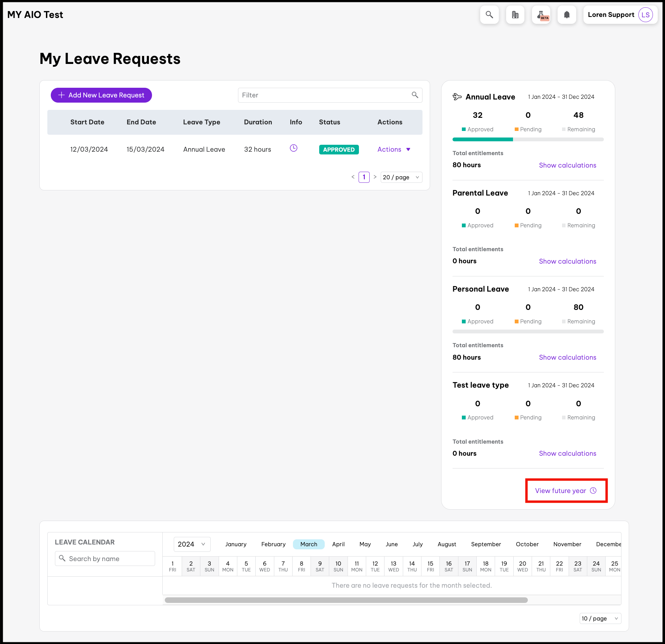Click the Personal Leave progress bar

(528, 332)
